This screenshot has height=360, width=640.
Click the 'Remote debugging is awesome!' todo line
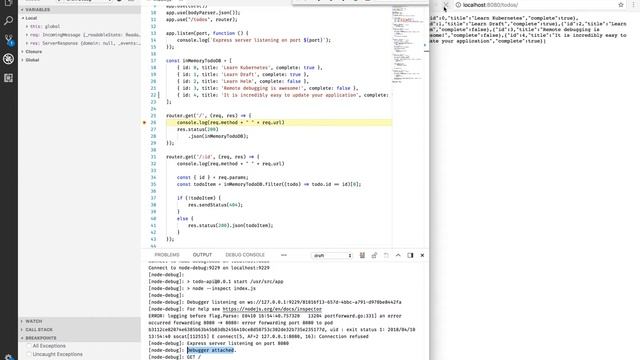click(x=267, y=88)
